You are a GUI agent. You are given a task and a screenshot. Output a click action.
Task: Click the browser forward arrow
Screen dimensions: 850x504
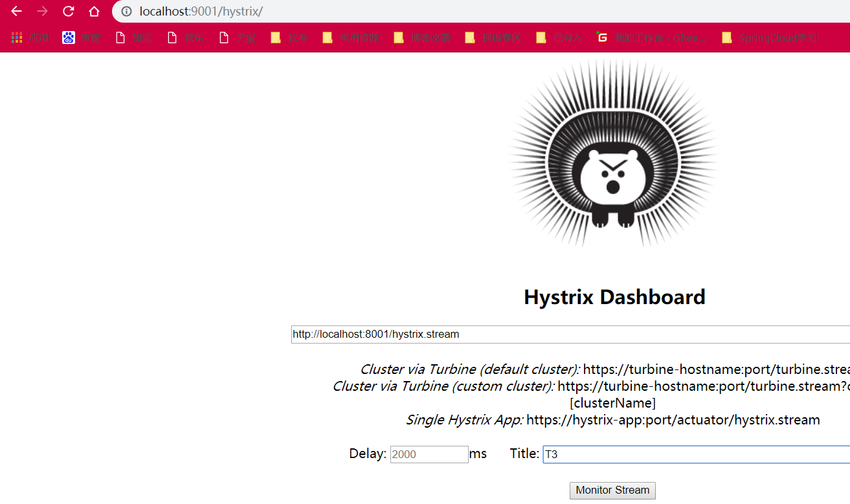(43, 11)
